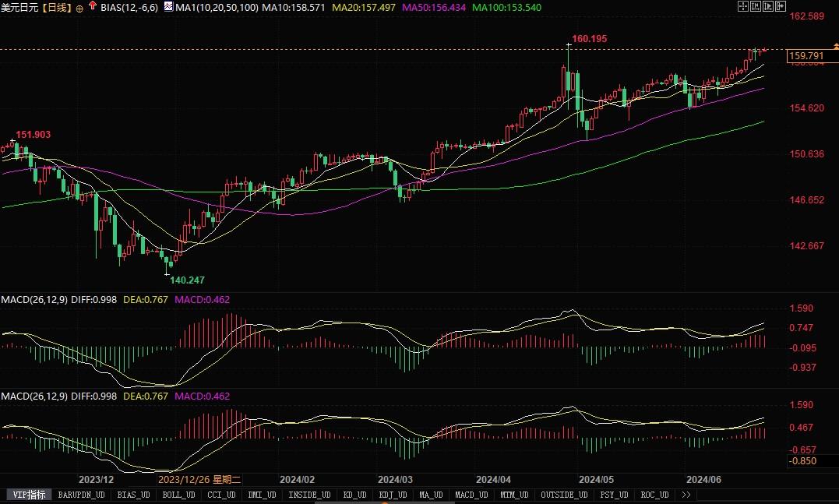Switch to the BOLL_UD indicator tab
This screenshot has width=839, height=504.
pyautogui.click(x=178, y=495)
